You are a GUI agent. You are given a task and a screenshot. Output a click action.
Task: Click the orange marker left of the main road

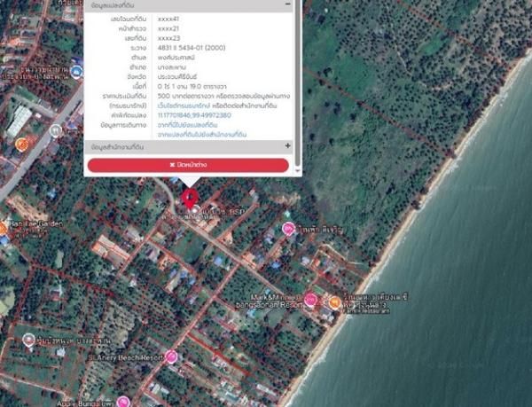pos(21,145)
